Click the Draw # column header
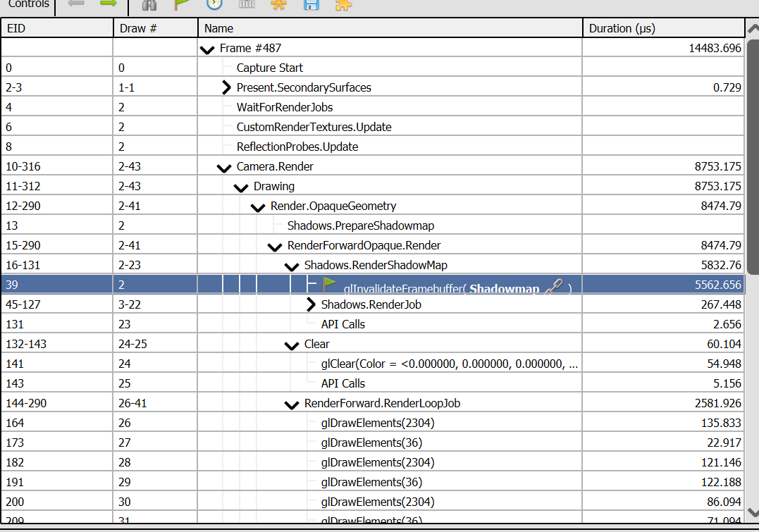The width and height of the screenshot is (759, 532). [156, 29]
